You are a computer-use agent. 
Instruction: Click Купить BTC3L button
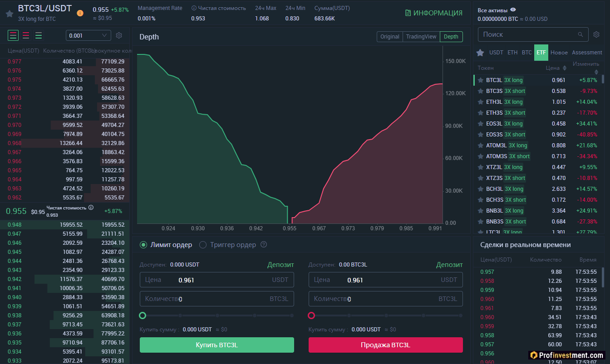[217, 345]
